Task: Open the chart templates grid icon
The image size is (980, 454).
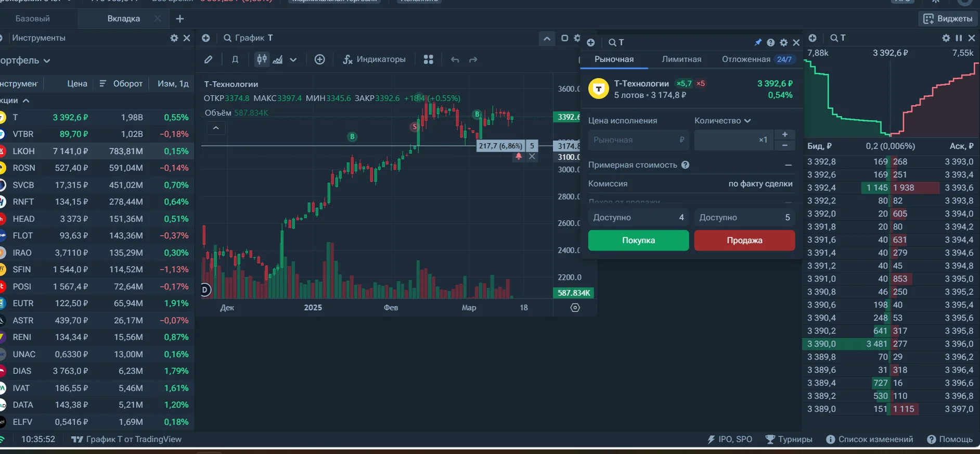Action: tap(429, 59)
